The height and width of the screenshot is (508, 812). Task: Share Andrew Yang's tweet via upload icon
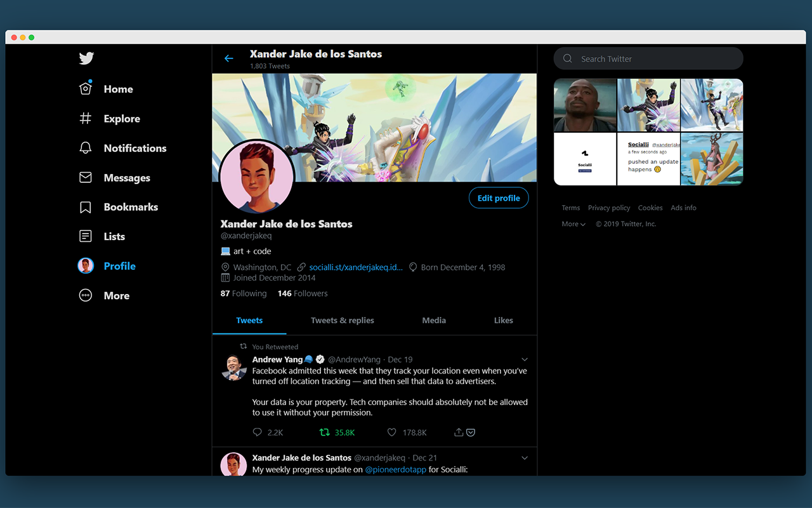[x=459, y=432]
